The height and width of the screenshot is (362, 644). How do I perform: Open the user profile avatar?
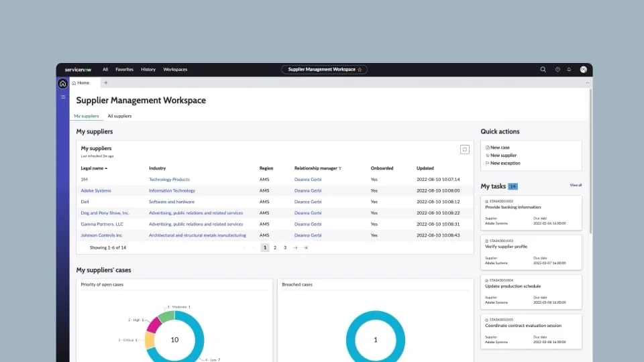(x=583, y=69)
